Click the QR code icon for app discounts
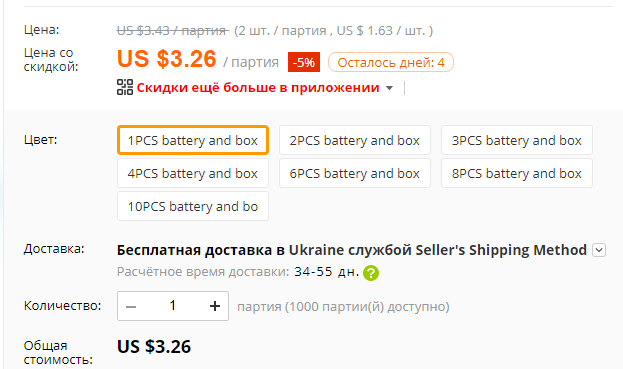 coord(125,87)
